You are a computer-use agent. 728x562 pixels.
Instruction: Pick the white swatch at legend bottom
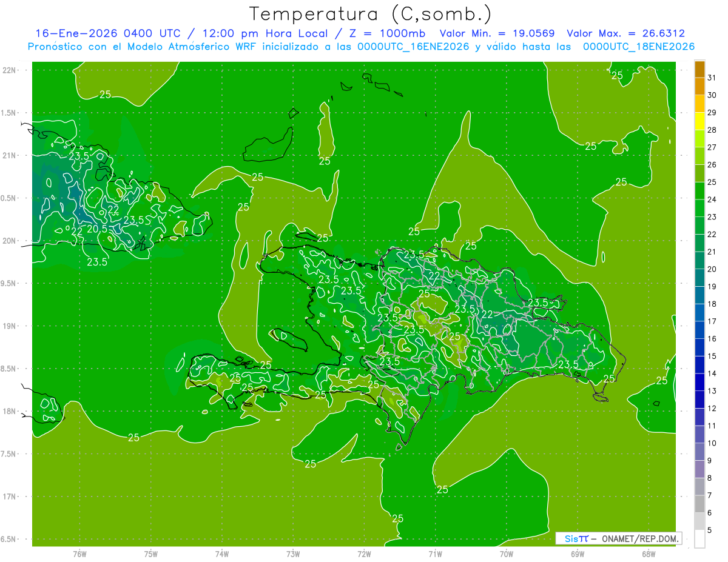tap(699, 539)
